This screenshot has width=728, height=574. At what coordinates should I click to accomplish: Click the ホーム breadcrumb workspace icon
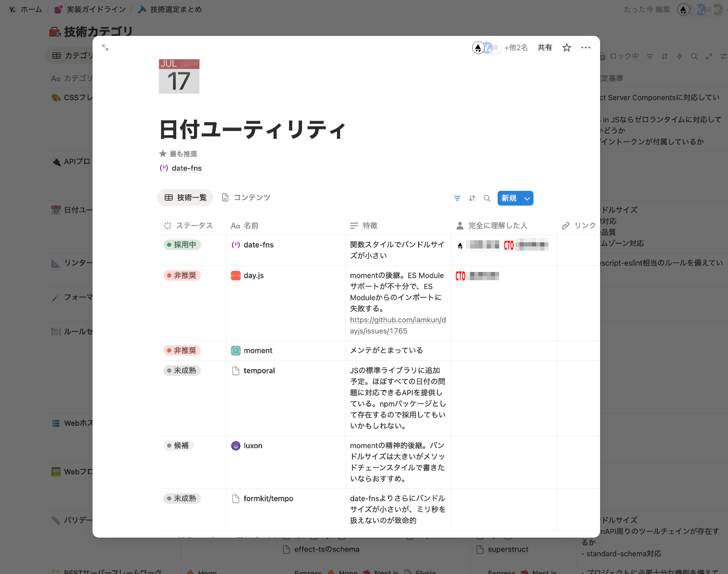point(12,9)
